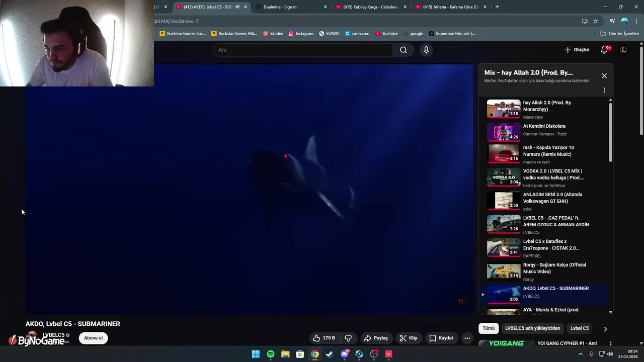
Task: Open File Explorer from the taskbar
Action: point(285,354)
